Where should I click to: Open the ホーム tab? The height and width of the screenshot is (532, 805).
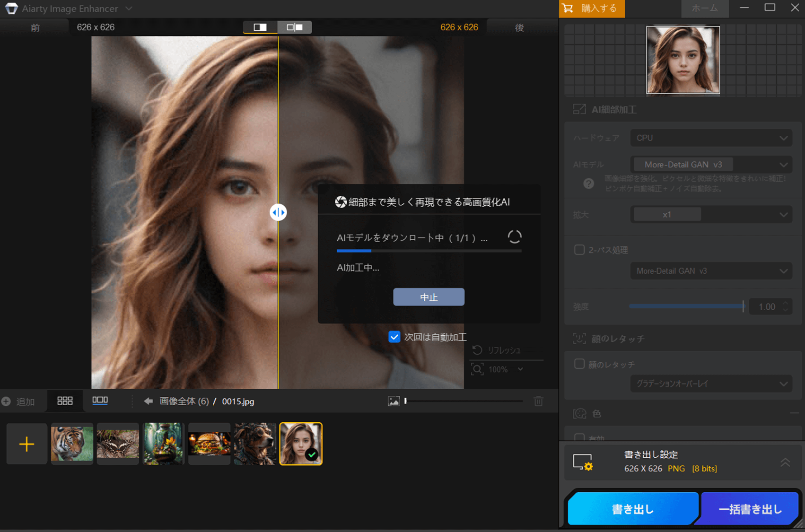tap(704, 9)
